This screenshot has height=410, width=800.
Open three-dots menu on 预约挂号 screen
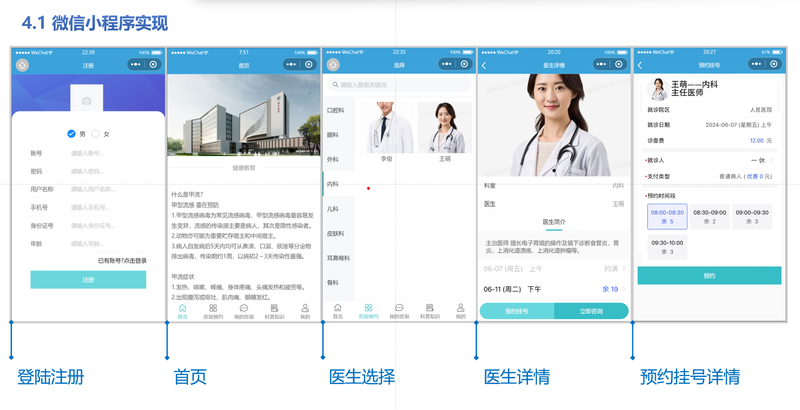pos(757,64)
